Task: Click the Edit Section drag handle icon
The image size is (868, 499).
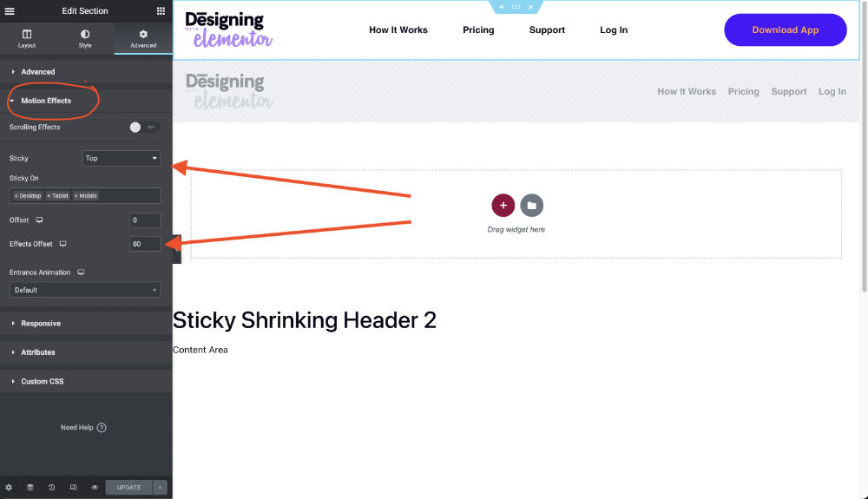Action: point(516,7)
